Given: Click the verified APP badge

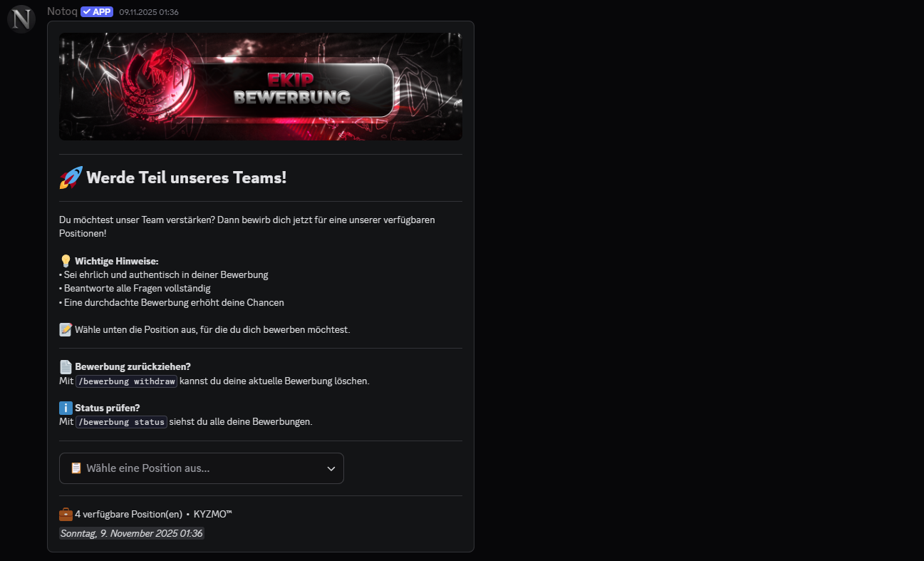Looking at the screenshot, I should tap(97, 11).
